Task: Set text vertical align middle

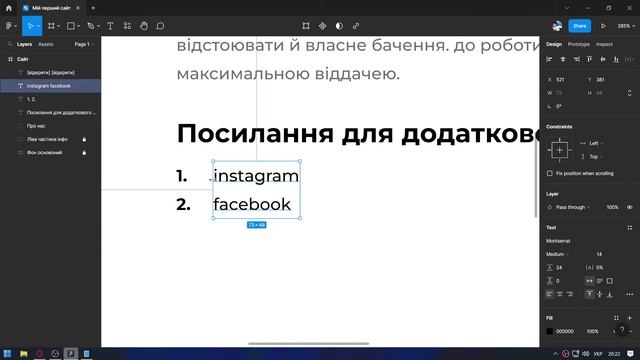Action: 600,294
